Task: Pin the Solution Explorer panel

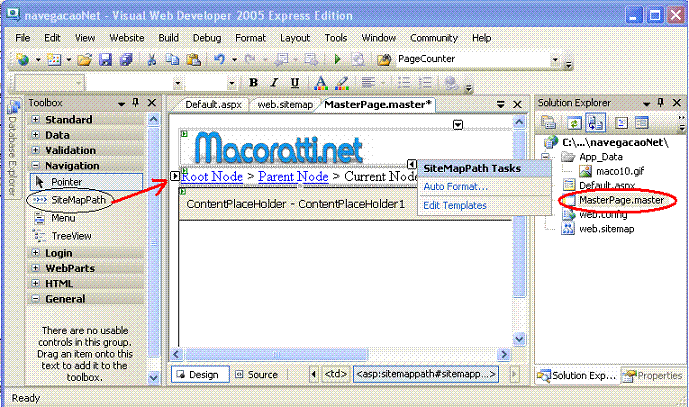Action: click(660, 103)
